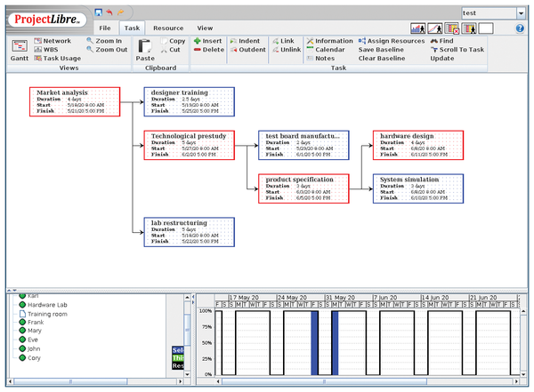534x392 pixels.
Task: Toggle the task usage sub-view icon
Action: point(452,28)
